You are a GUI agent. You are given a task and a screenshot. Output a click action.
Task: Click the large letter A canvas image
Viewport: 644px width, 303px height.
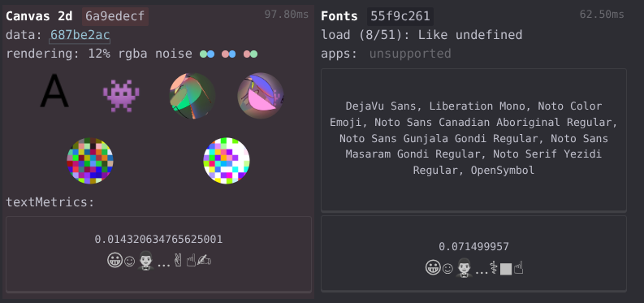[x=54, y=91]
